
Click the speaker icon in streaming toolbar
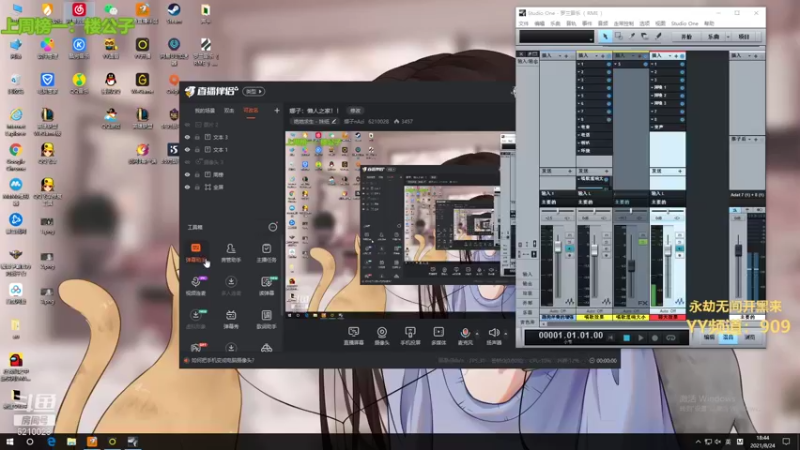coord(492,332)
